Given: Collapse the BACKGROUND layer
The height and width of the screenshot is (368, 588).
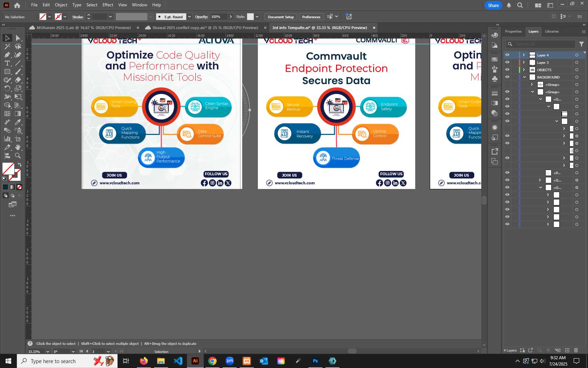Looking at the screenshot, I should (524, 77).
